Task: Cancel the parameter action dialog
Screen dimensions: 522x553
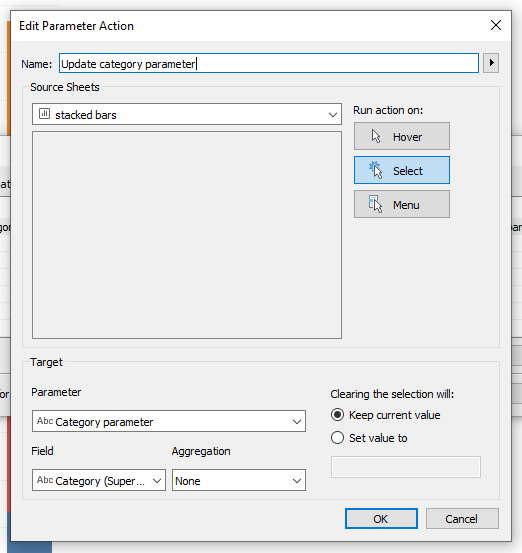Action: [462, 518]
